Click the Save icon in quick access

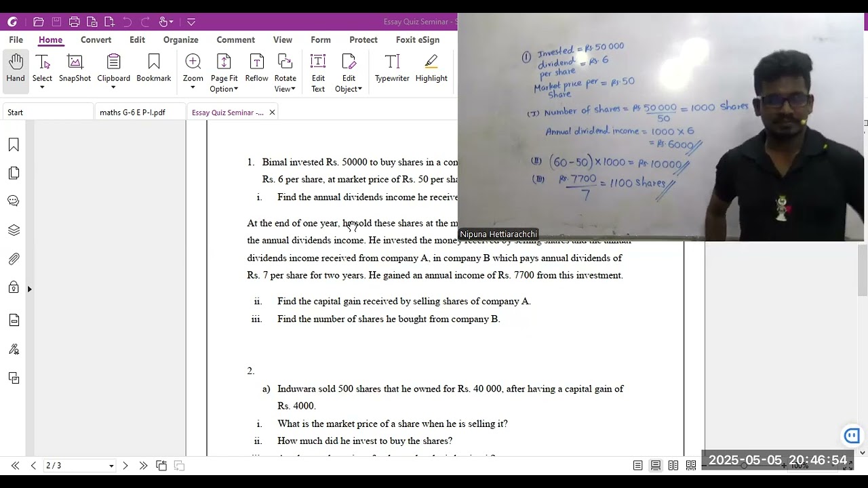pyautogui.click(x=56, y=22)
